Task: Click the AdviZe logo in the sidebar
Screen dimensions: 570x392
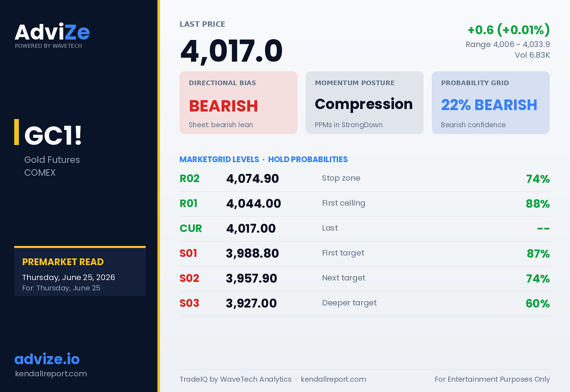Action: click(x=52, y=32)
